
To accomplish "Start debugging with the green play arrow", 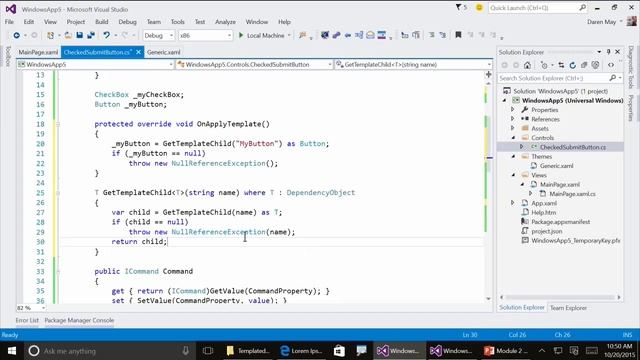I will [241, 36].
